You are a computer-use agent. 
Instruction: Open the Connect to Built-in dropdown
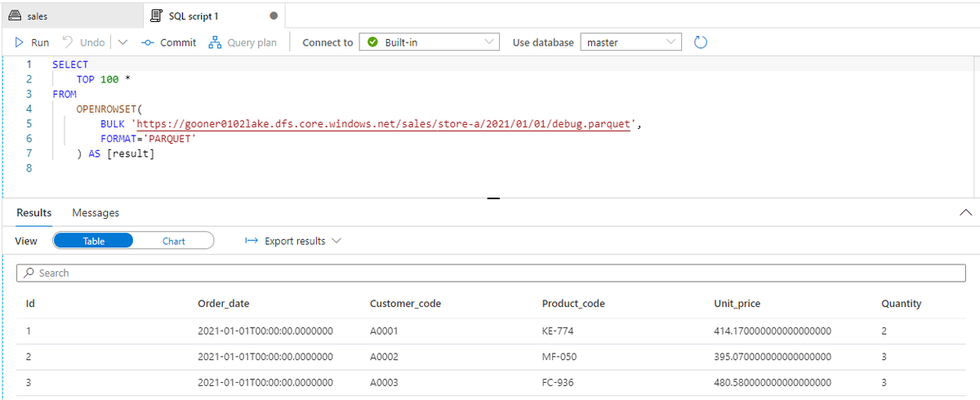pos(430,42)
